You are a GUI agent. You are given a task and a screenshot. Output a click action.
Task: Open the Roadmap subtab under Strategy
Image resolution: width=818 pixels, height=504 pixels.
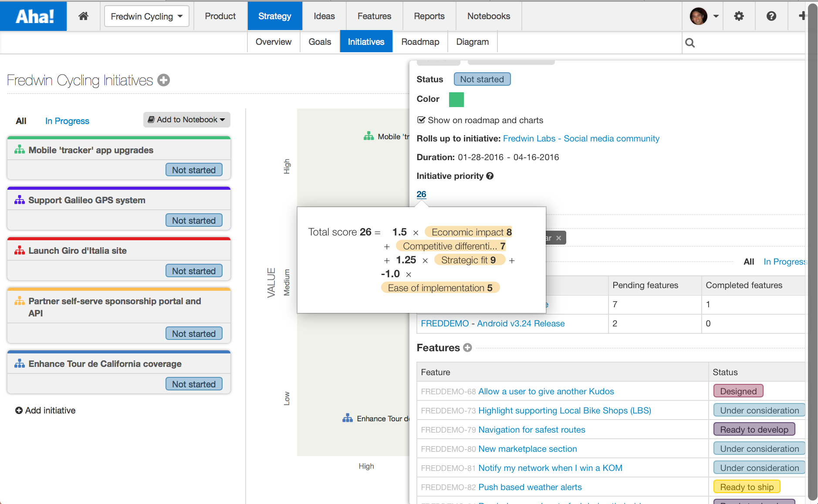[x=419, y=41]
